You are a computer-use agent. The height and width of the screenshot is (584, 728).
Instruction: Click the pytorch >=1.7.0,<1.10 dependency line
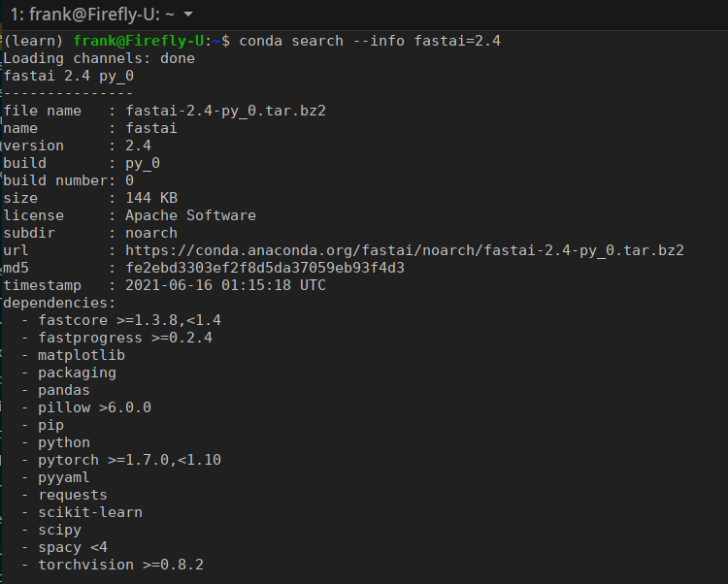click(x=129, y=460)
